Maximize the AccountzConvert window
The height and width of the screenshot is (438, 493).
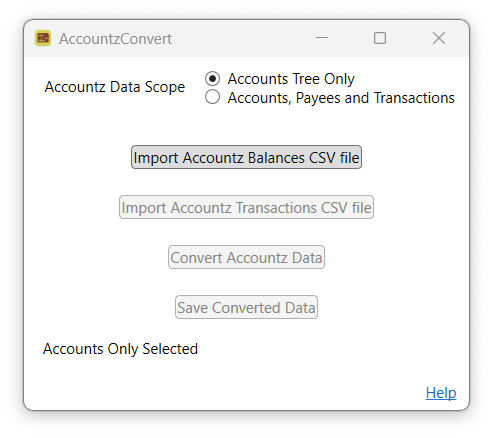pos(380,38)
